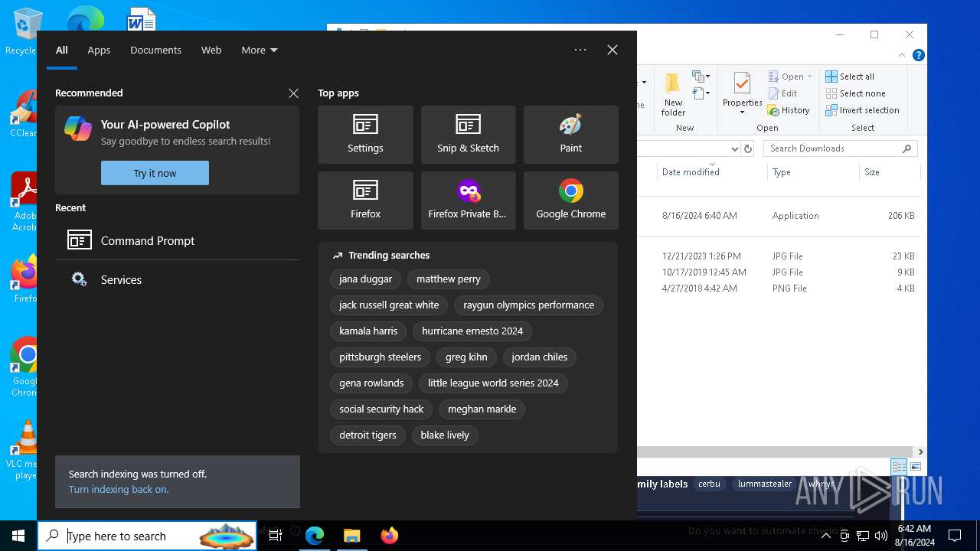Search trending matthew perry
The height and width of the screenshot is (551, 980).
449,279
